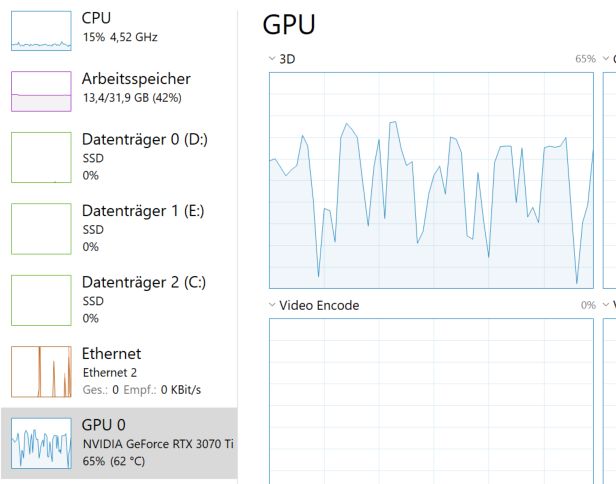Click the Datenträger 0 (D:) graph thumbnail
This screenshot has height=484, width=616.
pos(41,157)
